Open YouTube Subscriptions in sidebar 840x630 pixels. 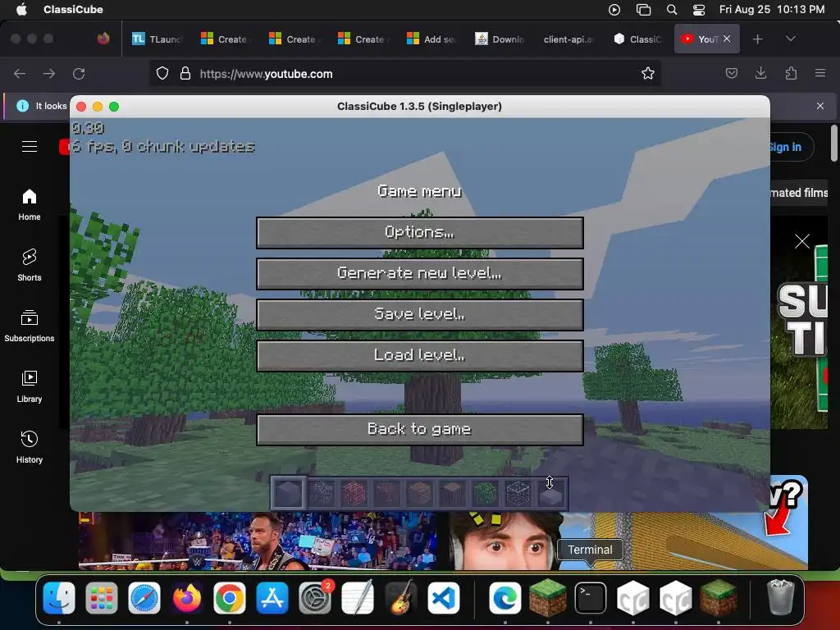30,326
